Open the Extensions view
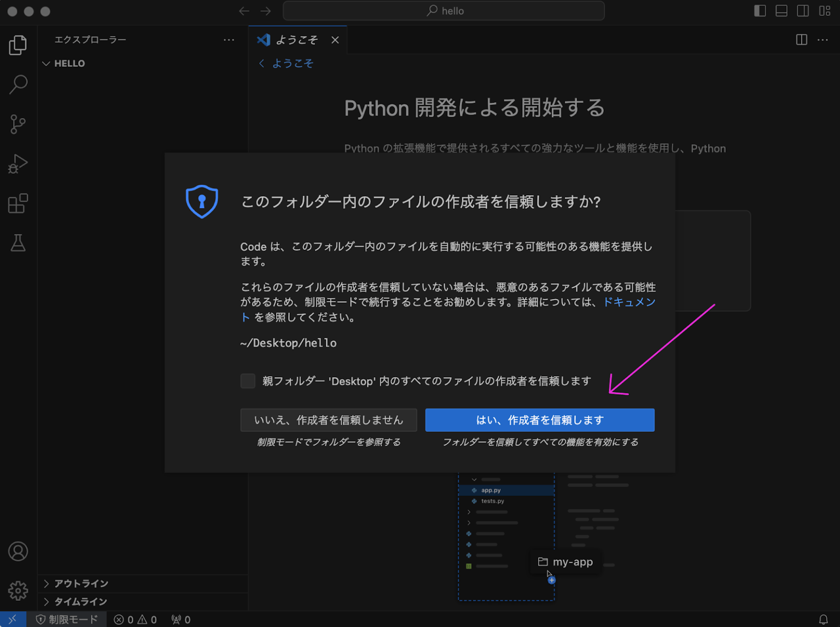 point(18,203)
